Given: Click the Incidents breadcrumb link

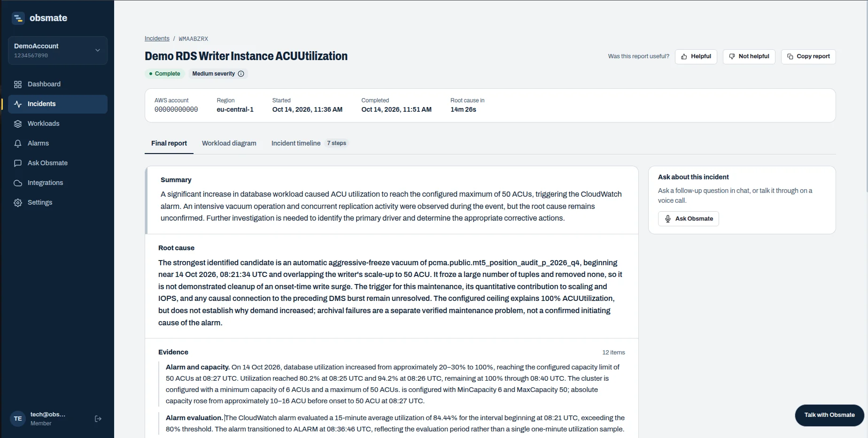Looking at the screenshot, I should [x=157, y=38].
